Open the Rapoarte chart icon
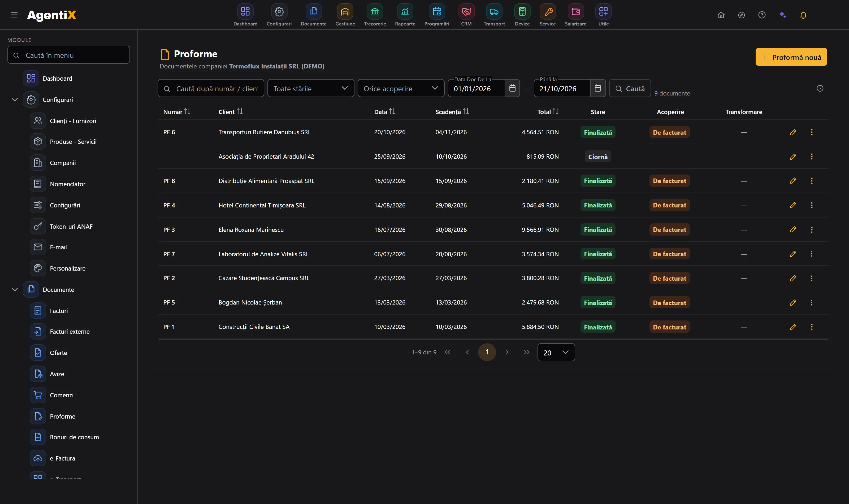 (x=405, y=12)
